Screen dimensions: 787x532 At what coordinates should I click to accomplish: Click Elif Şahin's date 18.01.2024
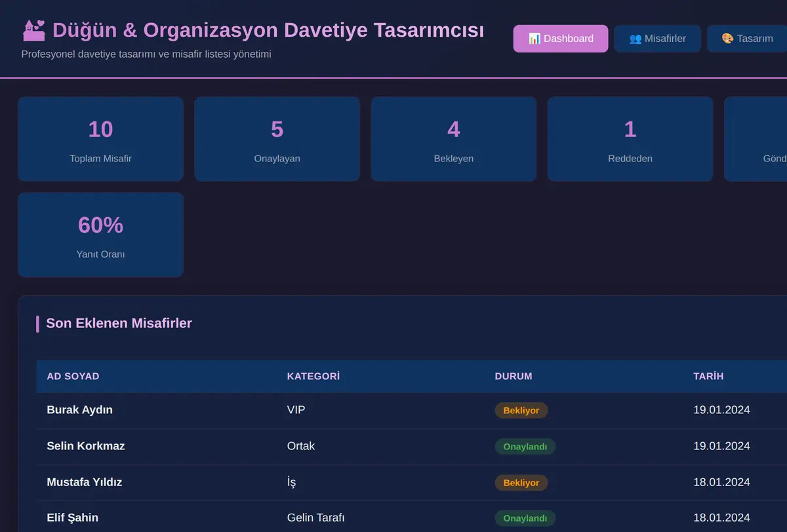coord(721,518)
